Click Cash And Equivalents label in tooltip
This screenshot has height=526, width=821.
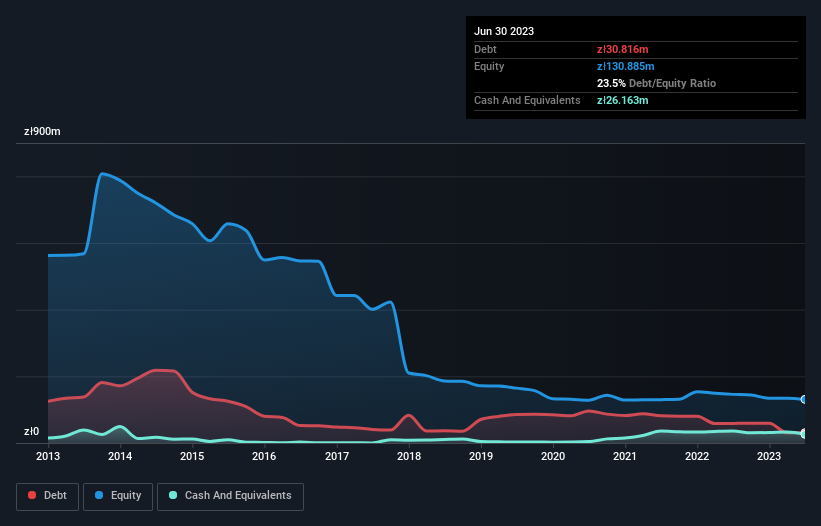point(527,100)
